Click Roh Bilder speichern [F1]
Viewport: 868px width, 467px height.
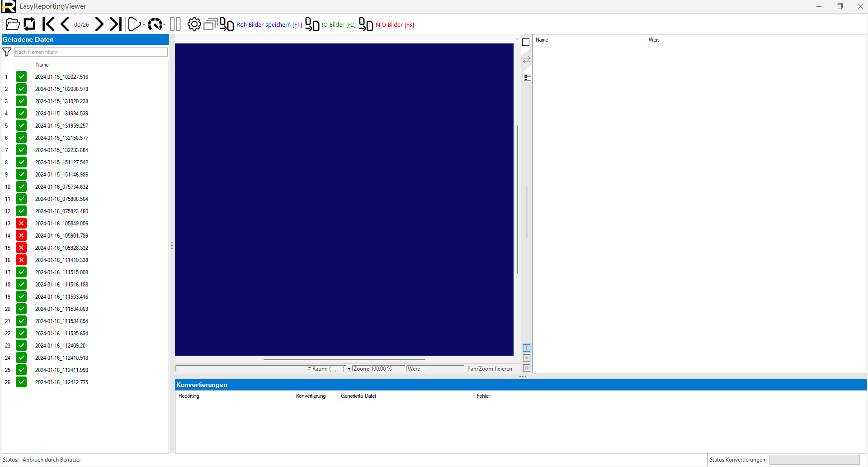(269, 25)
